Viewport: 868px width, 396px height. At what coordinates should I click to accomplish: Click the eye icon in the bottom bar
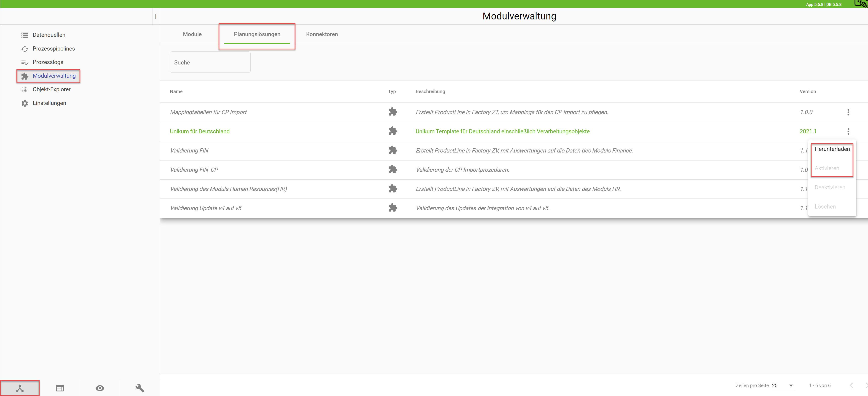pyautogui.click(x=100, y=388)
